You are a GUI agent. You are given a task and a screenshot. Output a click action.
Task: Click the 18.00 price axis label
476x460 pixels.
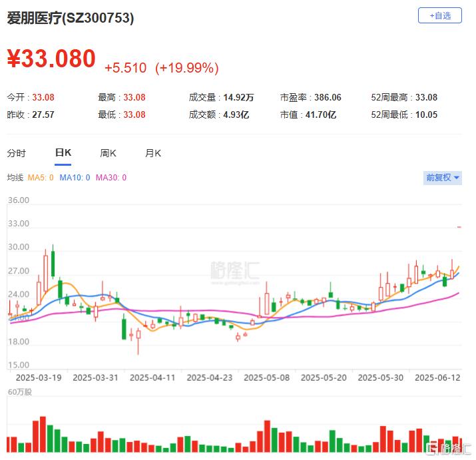click(x=19, y=342)
